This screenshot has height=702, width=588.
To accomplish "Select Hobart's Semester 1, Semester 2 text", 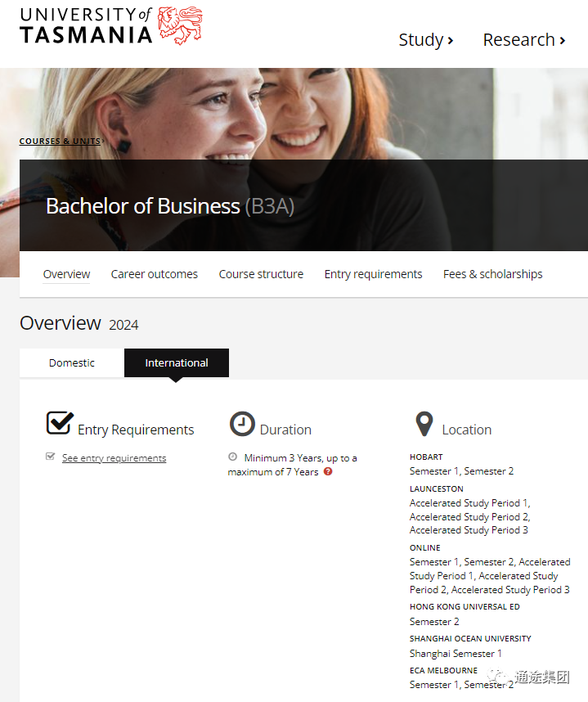I will point(461,471).
